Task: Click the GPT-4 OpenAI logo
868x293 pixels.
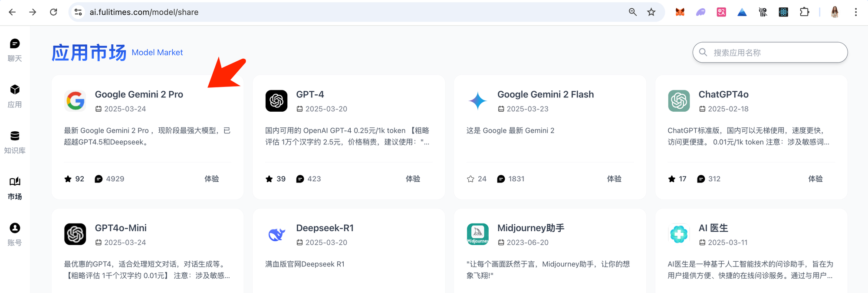Action: tap(276, 101)
